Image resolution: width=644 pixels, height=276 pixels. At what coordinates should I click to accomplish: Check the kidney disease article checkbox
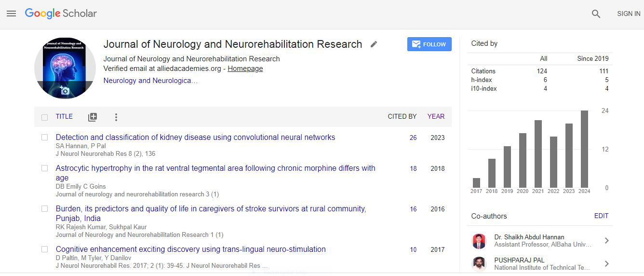click(45, 138)
